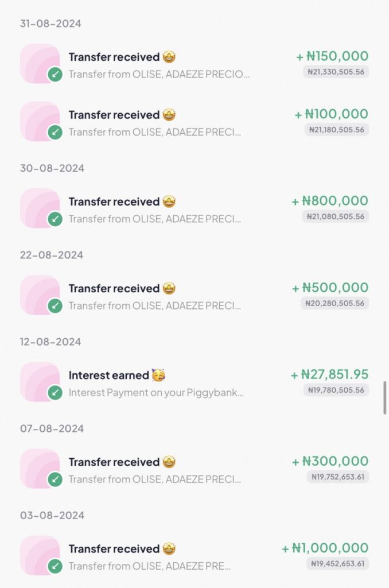Select the 12-08-2024 date header
This screenshot has height=588, width=389.
[x=50, y=342]
